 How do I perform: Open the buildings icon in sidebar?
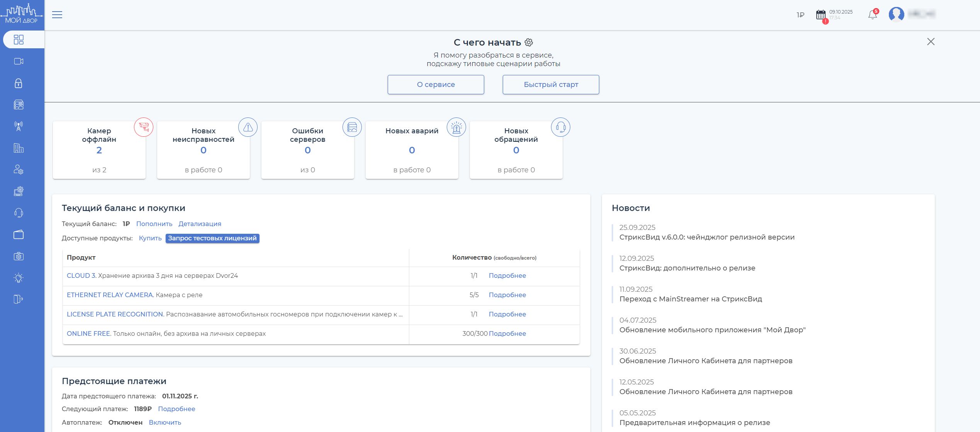tap(19, 148)
